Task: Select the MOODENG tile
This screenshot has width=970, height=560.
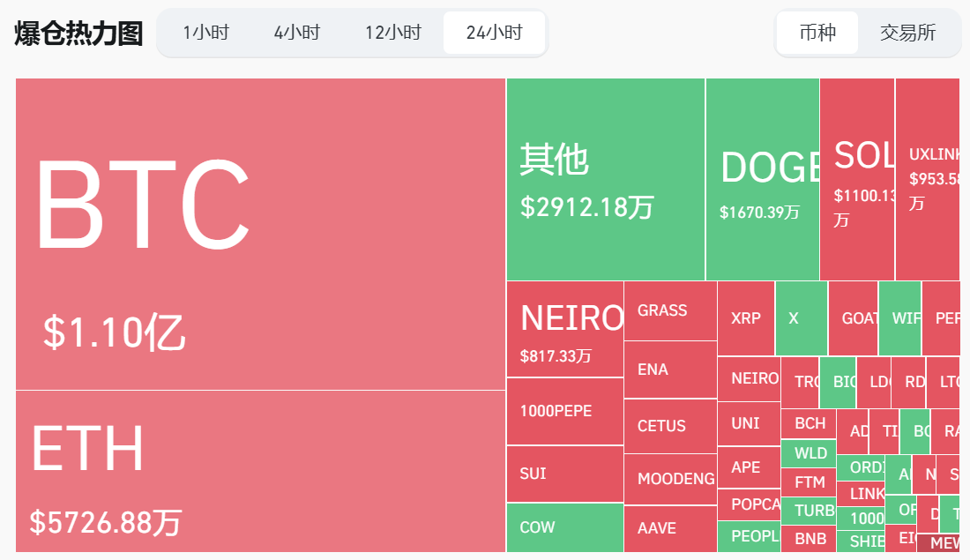Action: [670, 479]
